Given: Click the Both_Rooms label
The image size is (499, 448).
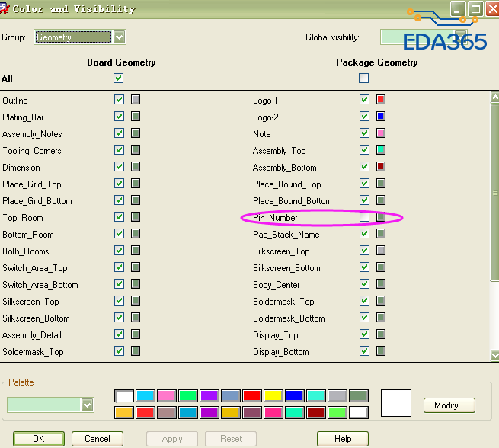Looking at the screenshot, I should pos(26,251).
